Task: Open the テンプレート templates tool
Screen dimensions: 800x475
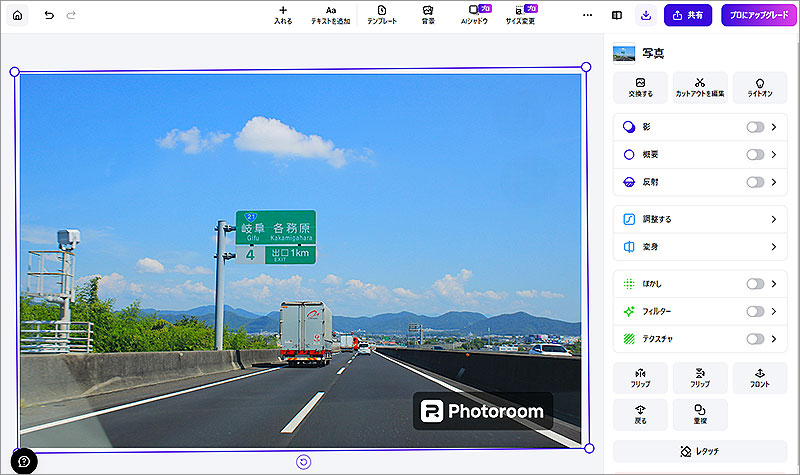Action: tap(381, 14)
